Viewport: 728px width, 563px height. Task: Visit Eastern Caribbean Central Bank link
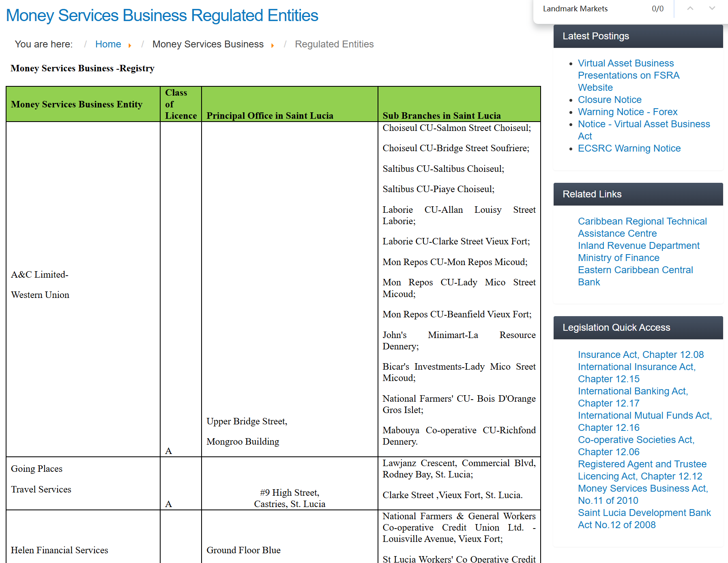tap(635, 276)
